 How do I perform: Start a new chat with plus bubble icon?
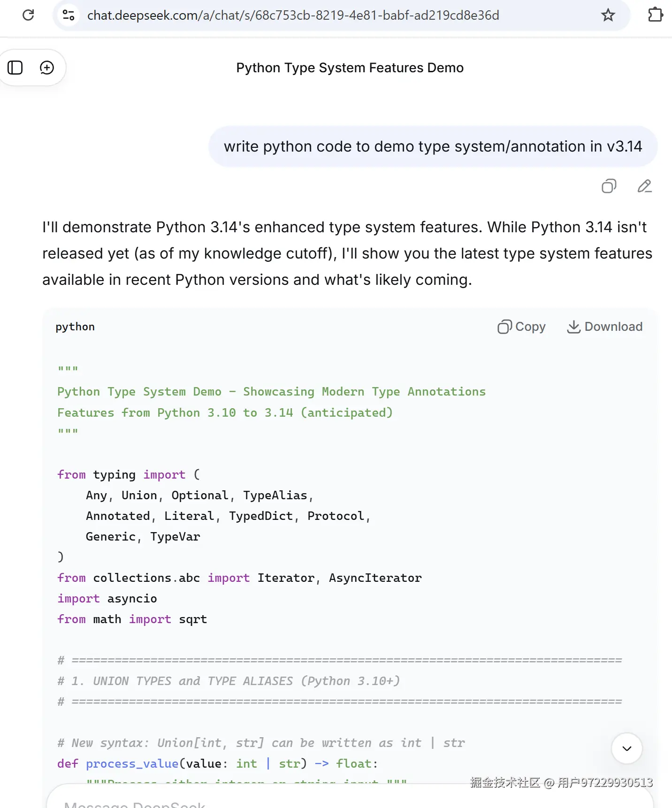(x=47, y=68)
